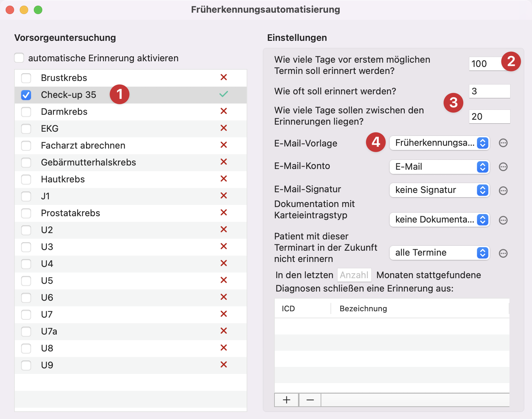Click the red X icon in U7a row
This screenshot has height=419, width=532.
(223, 331)
